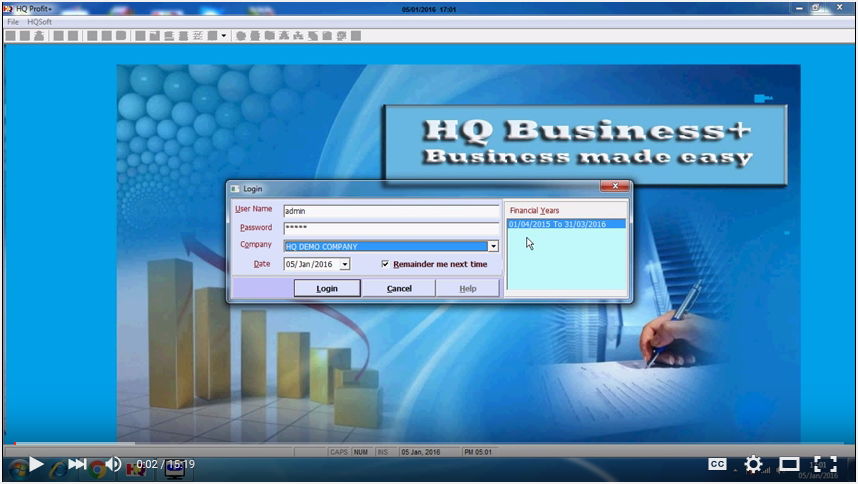Click the status bar date 05 Jan, 2016

[421, 452]
